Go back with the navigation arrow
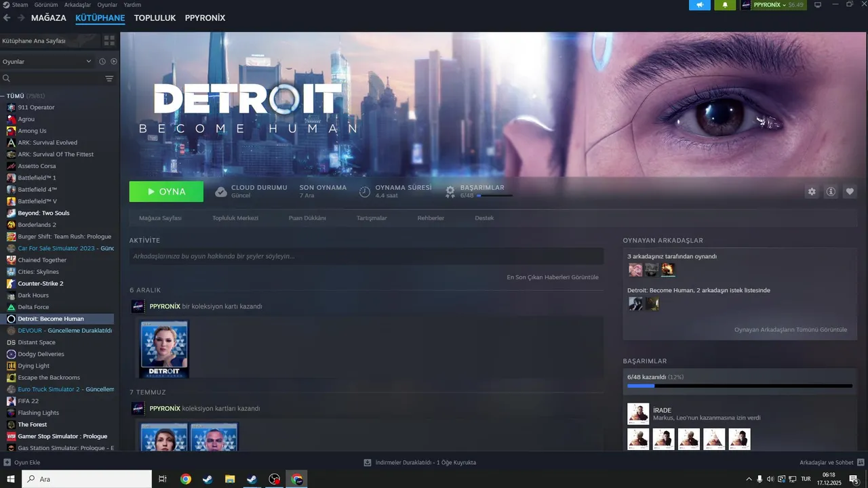 coord(7,18)
